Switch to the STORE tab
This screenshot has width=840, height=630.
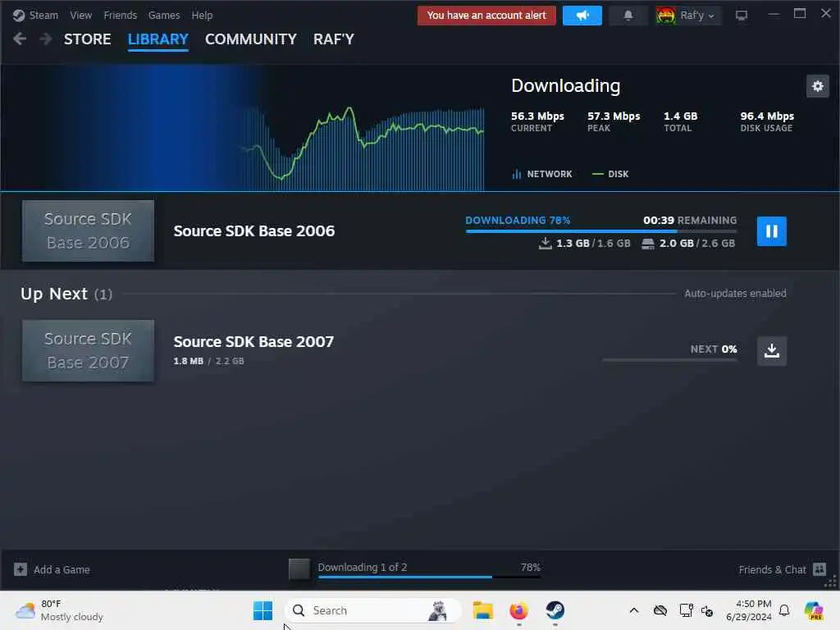tap(87, 39)
